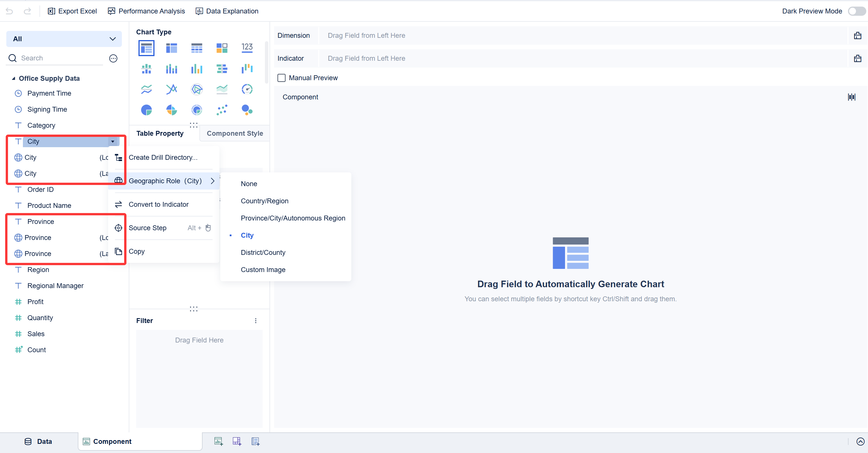
Task: Select the scatter plot chart type
Action: (222, 110)
